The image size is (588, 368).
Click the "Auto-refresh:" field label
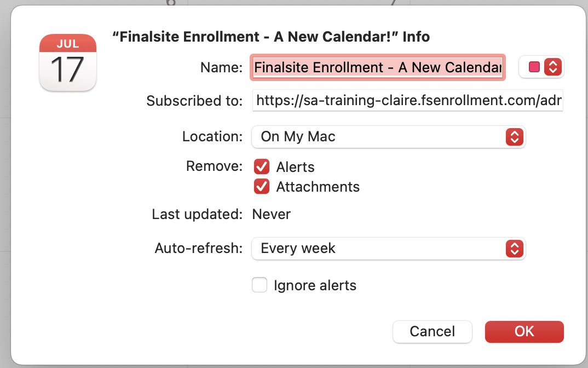coord(199,248)
